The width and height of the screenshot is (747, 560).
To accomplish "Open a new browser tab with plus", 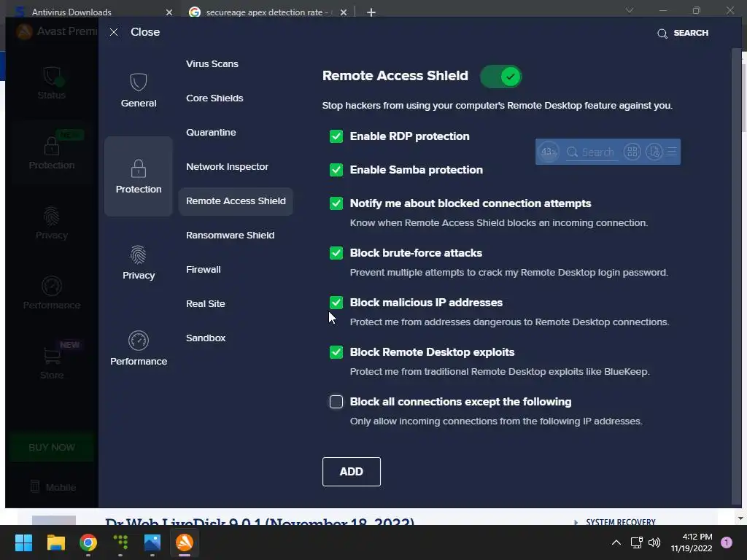I will click(371, 12).
